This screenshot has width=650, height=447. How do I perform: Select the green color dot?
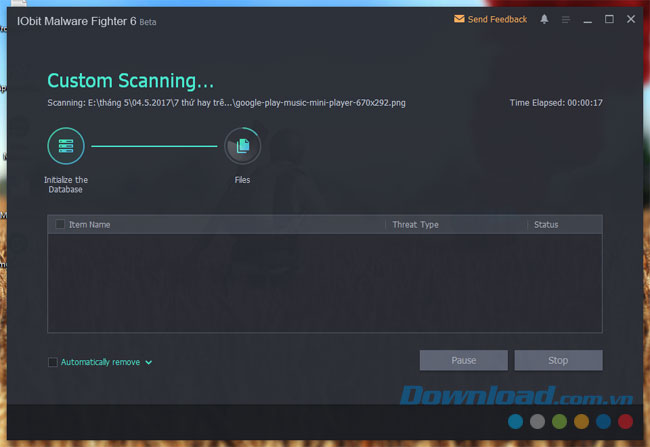[559, 421]
